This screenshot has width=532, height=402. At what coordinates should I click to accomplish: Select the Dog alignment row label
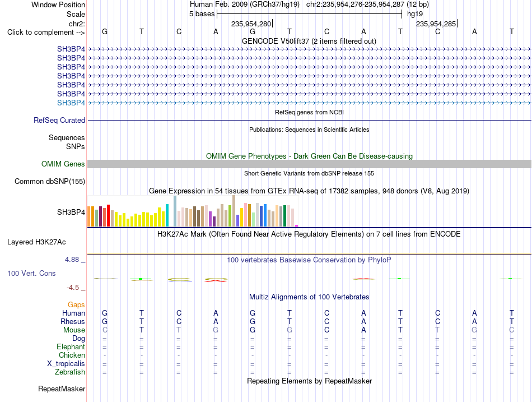(78, 339)
